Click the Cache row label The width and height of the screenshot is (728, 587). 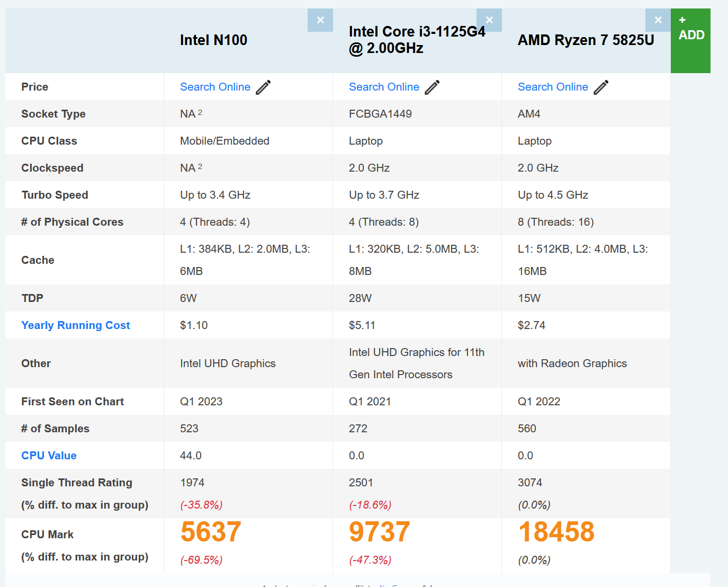click(x=38, y=260)
